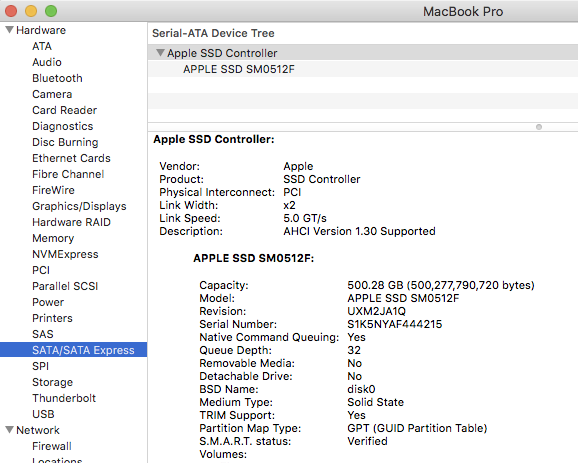Collapse the Apple SSD Controller disclosure triangle
The height and width of the screenshot is (463, 578).
click(160, 53)
